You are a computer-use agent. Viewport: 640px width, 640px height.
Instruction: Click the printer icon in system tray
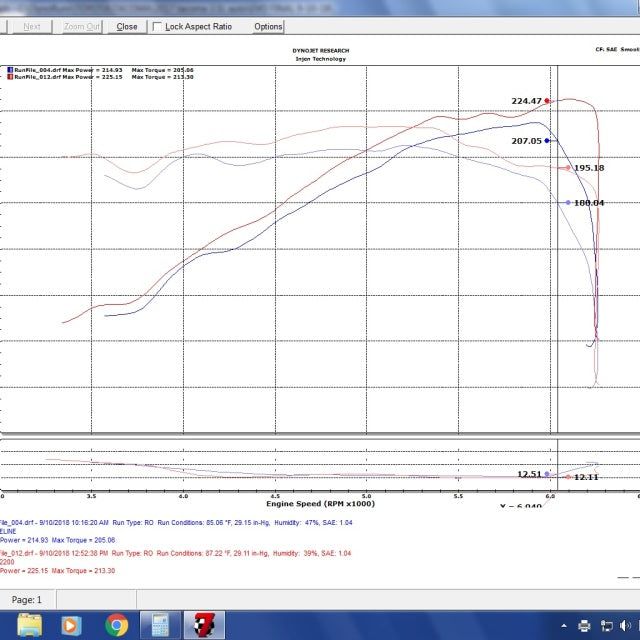pos(584,625)
